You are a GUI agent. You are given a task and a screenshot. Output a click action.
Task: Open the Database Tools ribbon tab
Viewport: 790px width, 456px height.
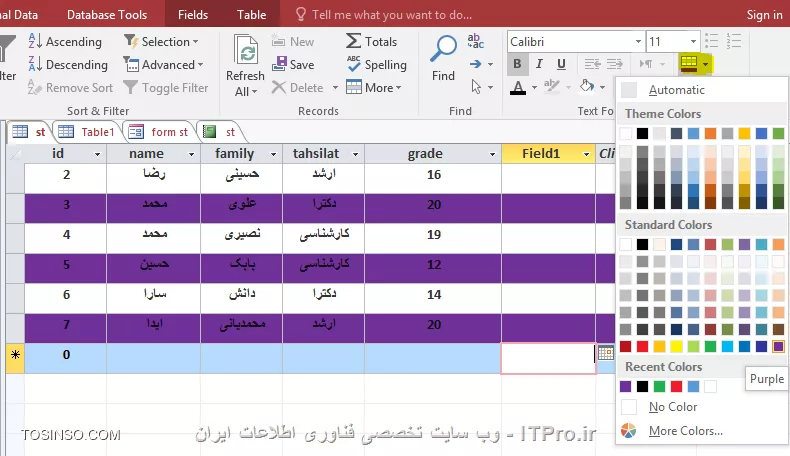tap(107, 15)
